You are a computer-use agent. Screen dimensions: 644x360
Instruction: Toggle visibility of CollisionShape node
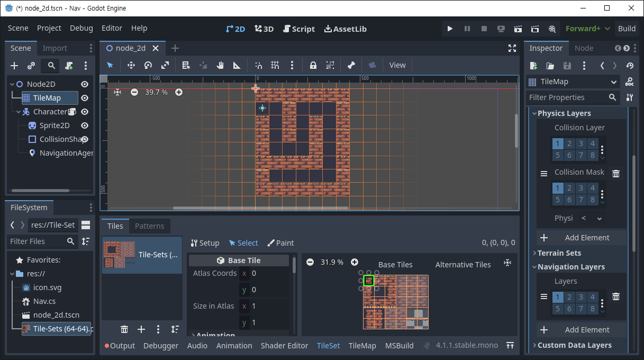(x=84, y=139)
